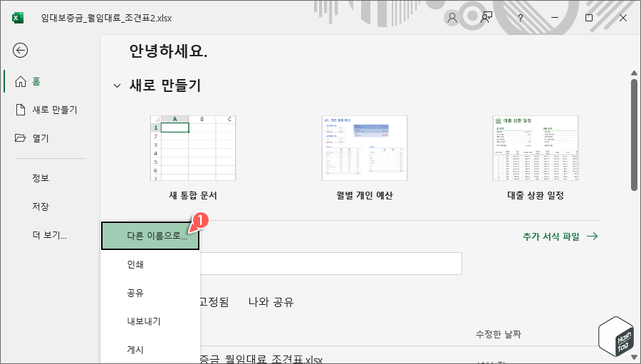The image size is (641, 364).
Task: Click the 수정한 날짜 column header
Action: point(499,334)
